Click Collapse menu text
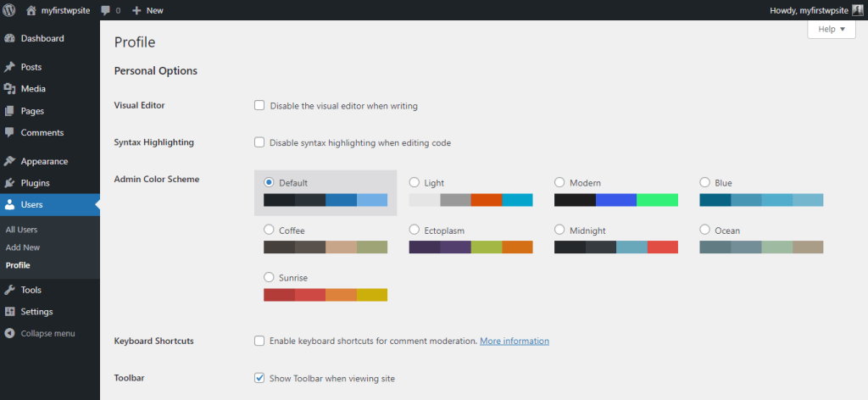868x400 pixels. pos(47,334)
